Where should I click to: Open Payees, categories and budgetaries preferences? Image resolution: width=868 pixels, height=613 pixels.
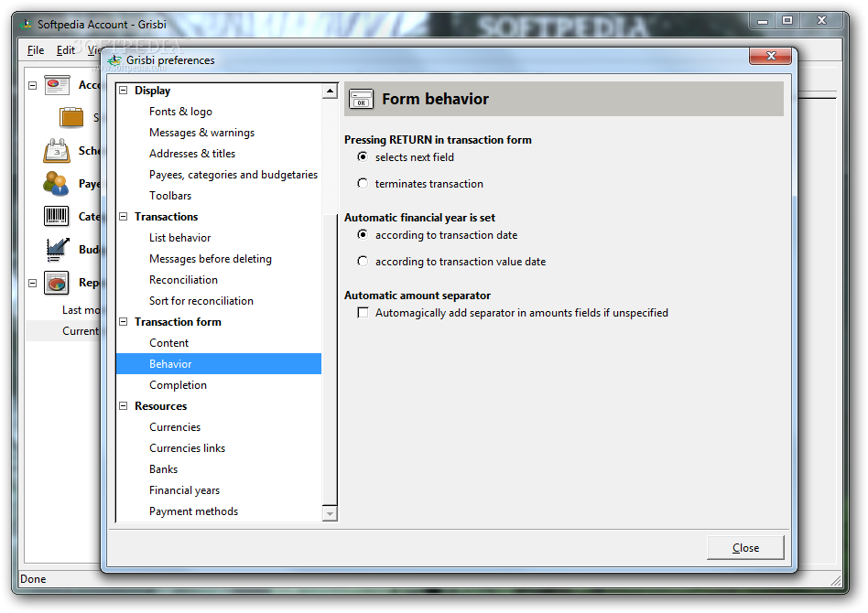coord(233,175)
